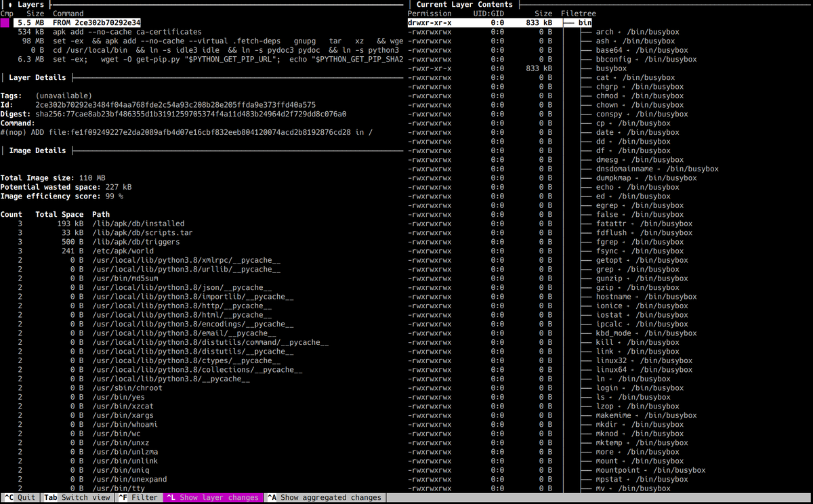Viewport: 813px width, 504px height.
Task: Click the Layer Details panel title
Action: point(37,78)
